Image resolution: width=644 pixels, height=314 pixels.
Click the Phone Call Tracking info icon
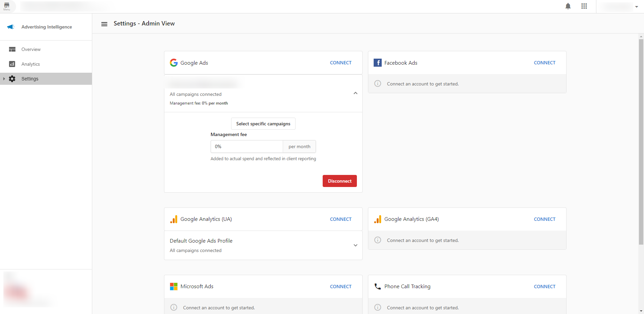[x=378, y=308]
